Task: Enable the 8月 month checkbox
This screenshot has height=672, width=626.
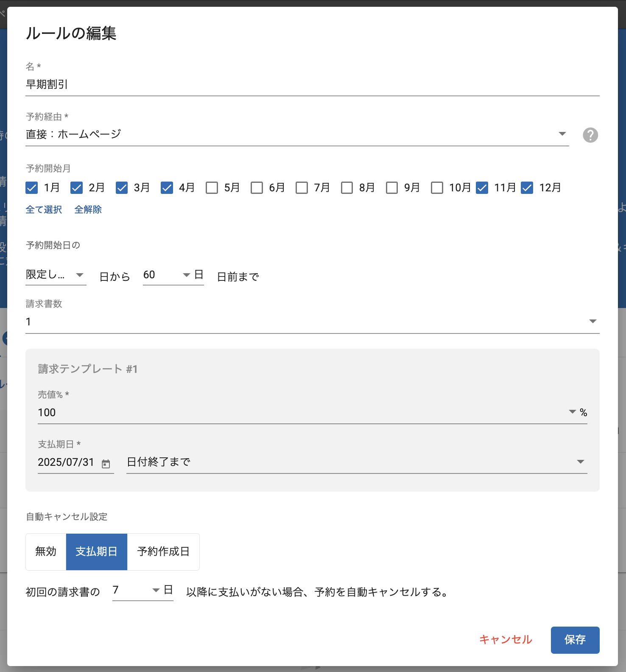Action: click(x=347, y=188)
